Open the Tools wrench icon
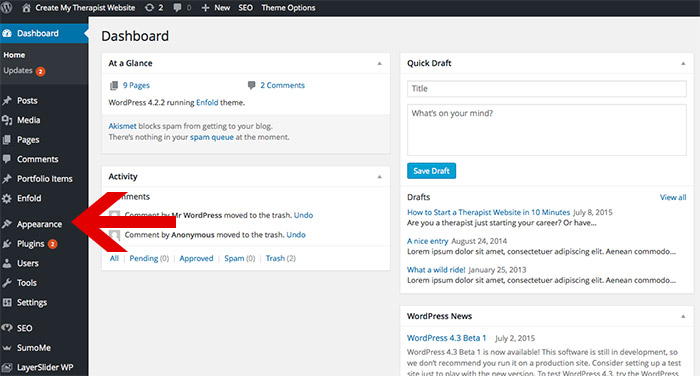The image size is (700, 376). coord(7,283)
